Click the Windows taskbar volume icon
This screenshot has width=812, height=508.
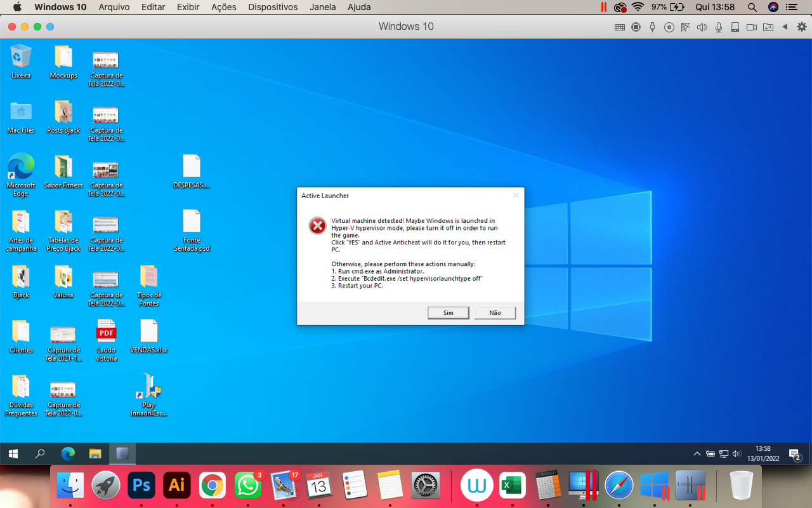737,454
